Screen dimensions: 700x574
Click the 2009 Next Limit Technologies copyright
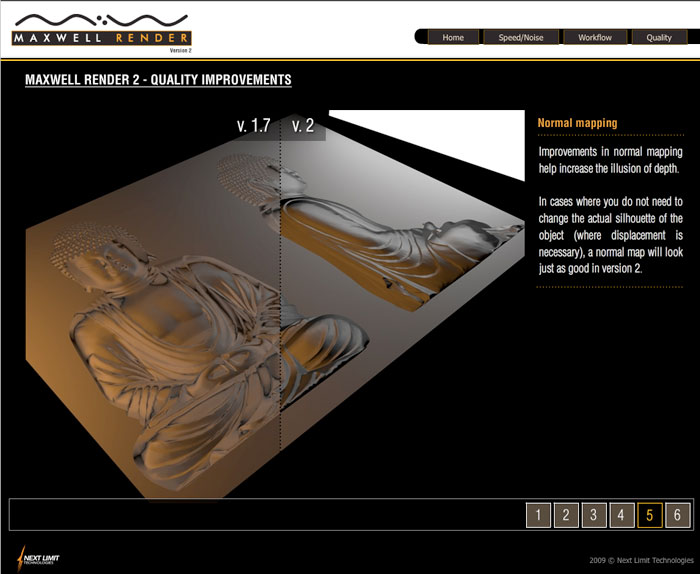(642, 560)
